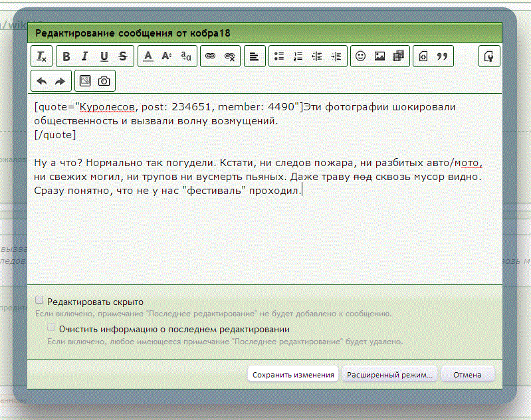Open 'Расширенный режим...' editor

click(389, 375)
